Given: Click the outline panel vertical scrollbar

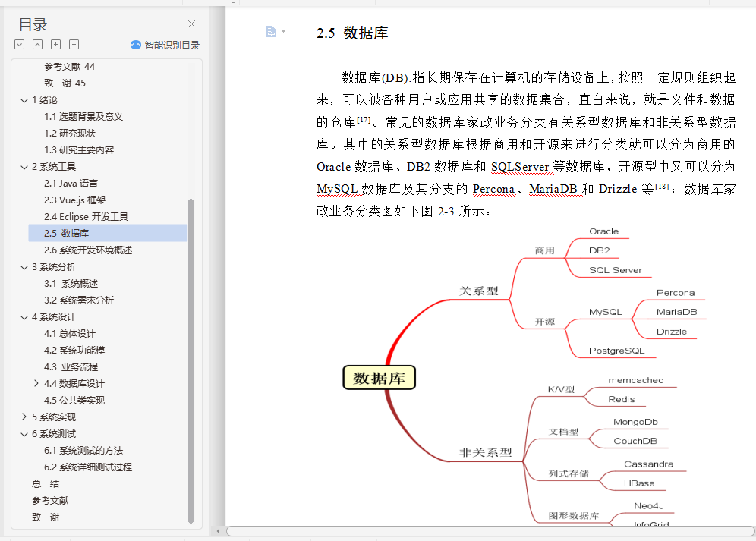Looking at the screenshot, I should click(x=191, y=360).
